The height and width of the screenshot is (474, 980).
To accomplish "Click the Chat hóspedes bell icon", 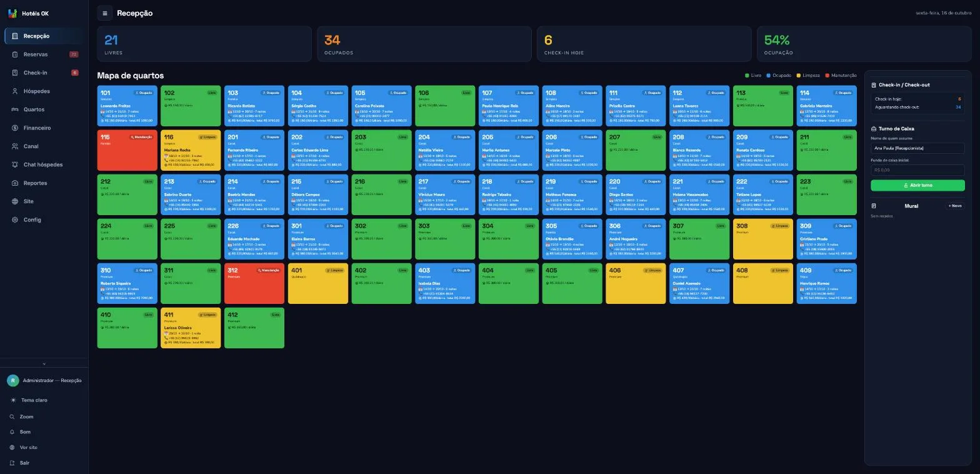I will [15, 165].
